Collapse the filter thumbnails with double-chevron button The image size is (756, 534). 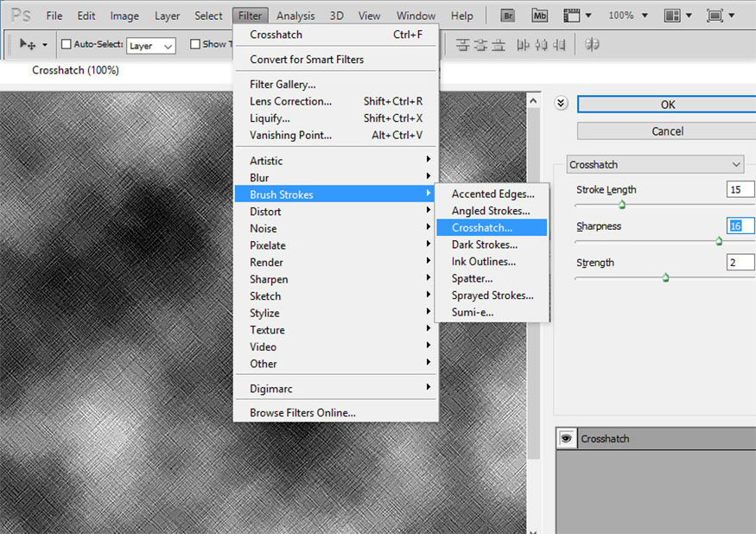click(x=561, y=104)
